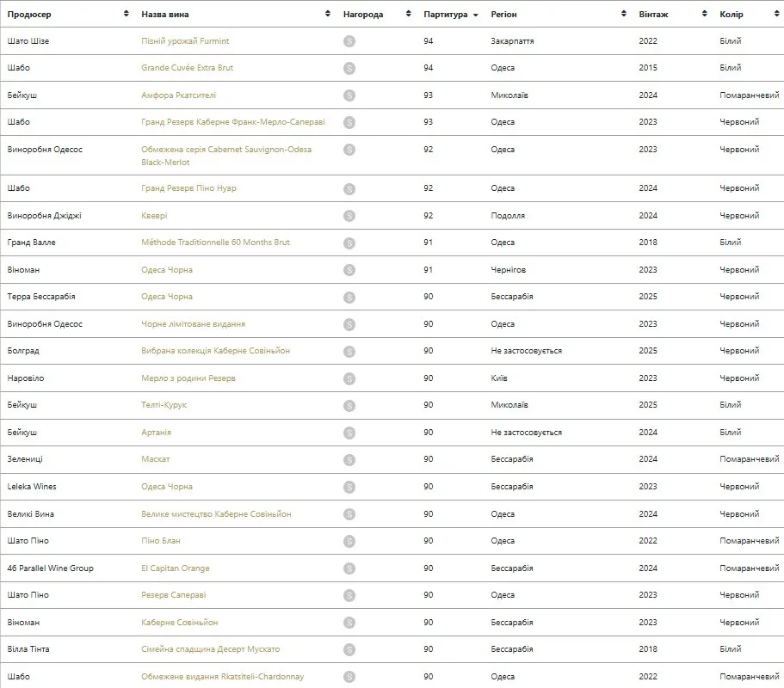Click silver medal icon for Піно Блан

(349, 541)
